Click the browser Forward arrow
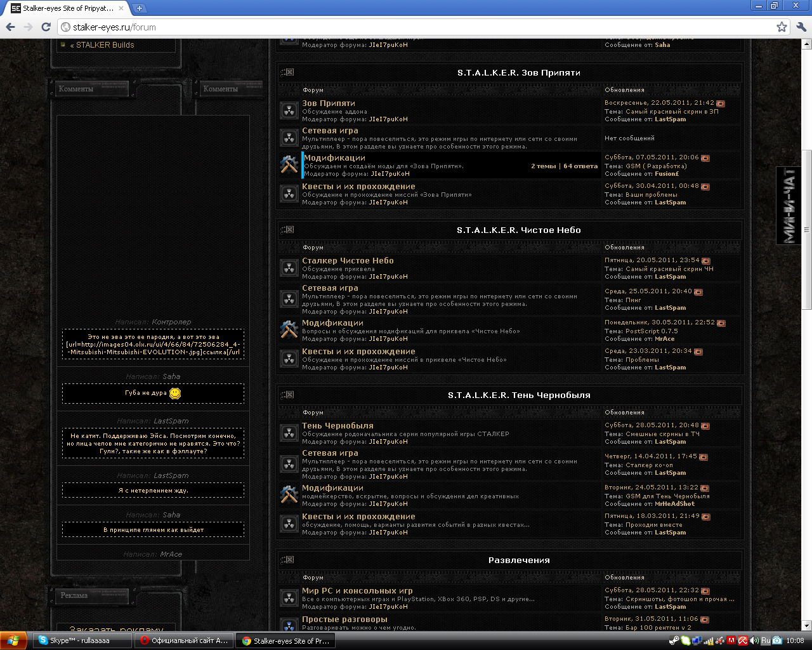Screen dimensions: 812x650 28,27
